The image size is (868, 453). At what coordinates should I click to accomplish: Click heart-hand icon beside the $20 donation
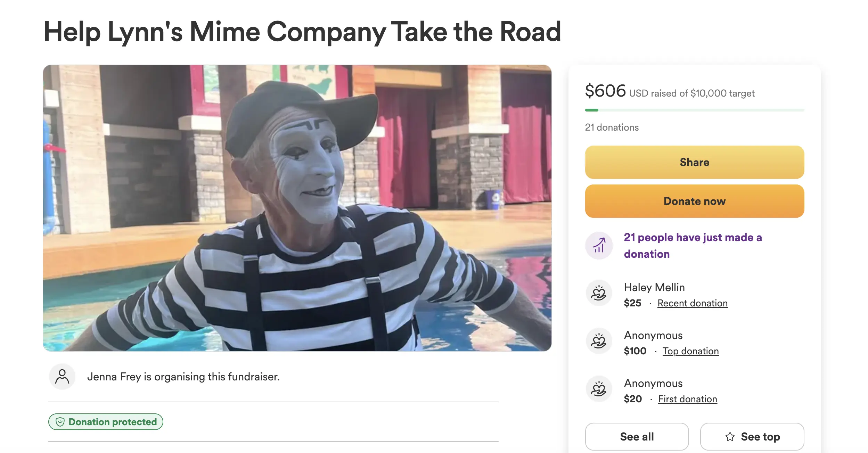point(599,389)
